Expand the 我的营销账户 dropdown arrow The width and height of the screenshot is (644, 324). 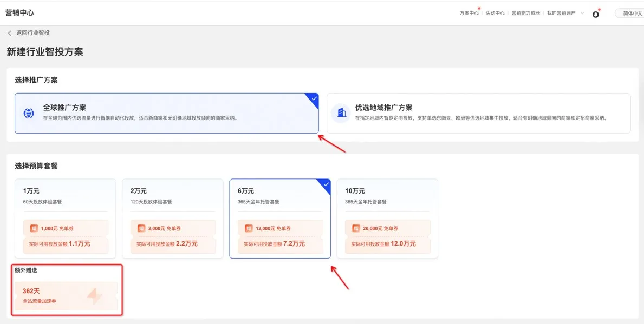click(x=582, y=13)
